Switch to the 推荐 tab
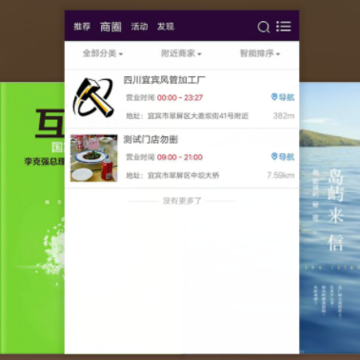 click(82, 27)
